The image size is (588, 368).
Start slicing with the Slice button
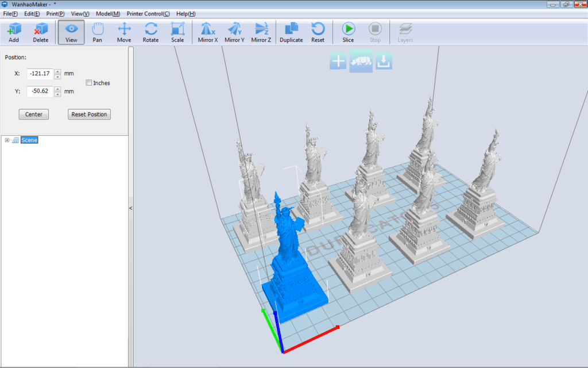[348, 32]
